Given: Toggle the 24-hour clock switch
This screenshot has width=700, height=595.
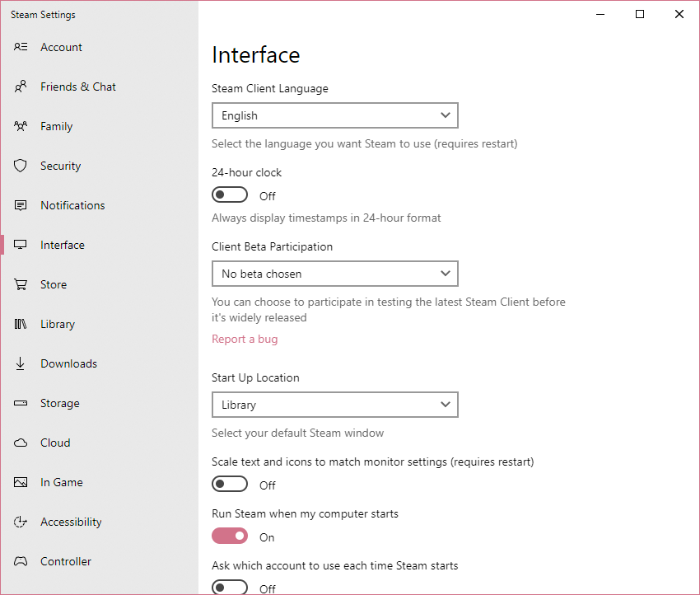Looking at the screenshot, I should [230, 194].
